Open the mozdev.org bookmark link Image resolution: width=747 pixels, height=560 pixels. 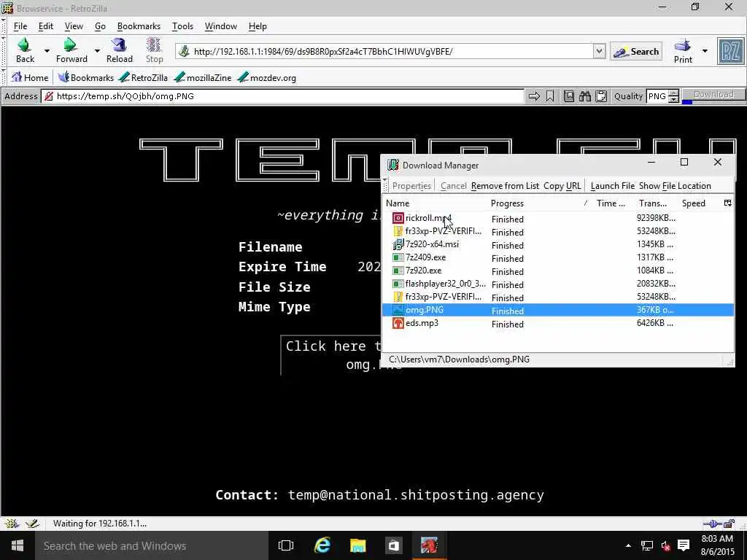[x=266, y=77]
